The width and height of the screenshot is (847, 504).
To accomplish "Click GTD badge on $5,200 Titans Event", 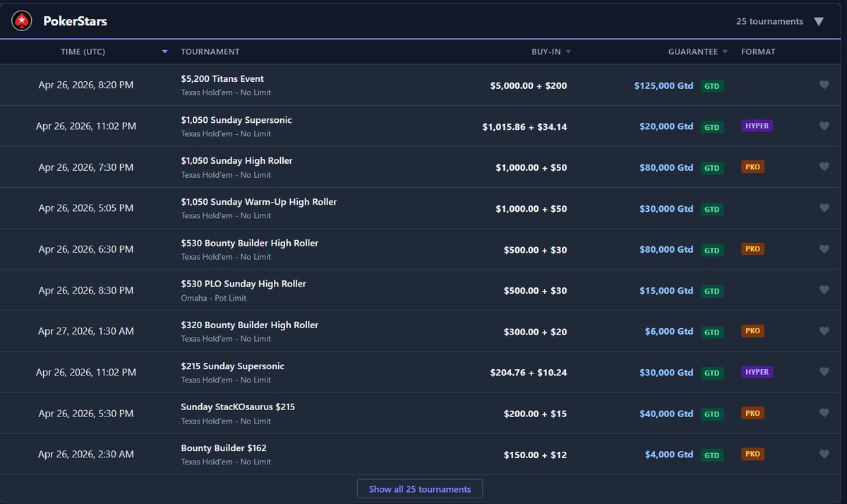I will (711, 86).
